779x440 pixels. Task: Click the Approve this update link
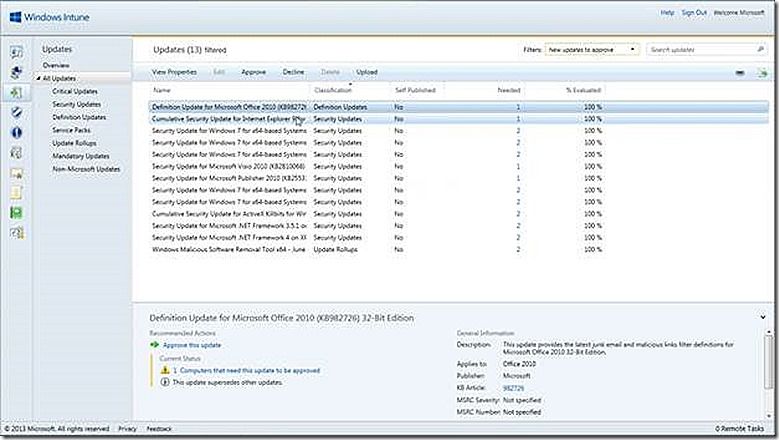click(x=192, y=345)
